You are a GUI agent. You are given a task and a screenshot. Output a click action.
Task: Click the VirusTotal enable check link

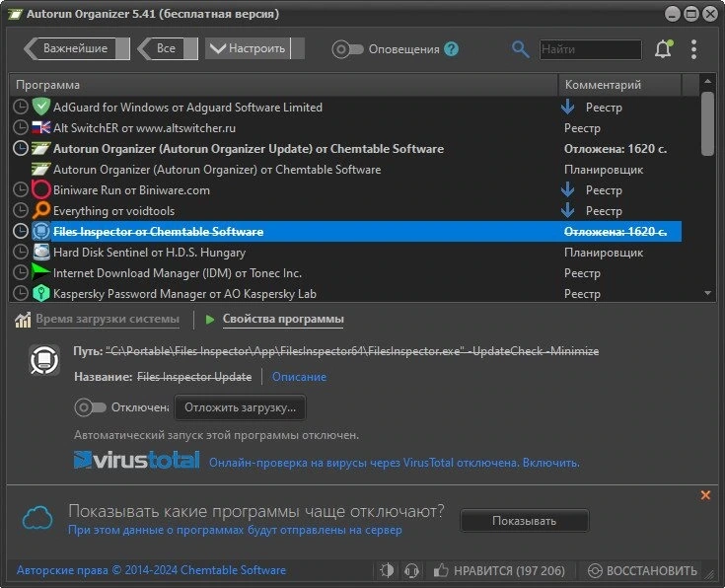point(395,463)
